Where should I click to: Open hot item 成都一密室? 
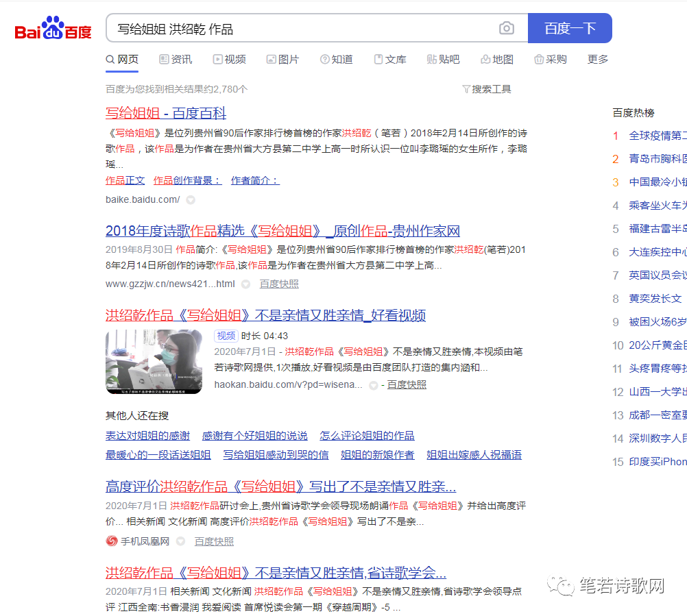coord(658,415)
